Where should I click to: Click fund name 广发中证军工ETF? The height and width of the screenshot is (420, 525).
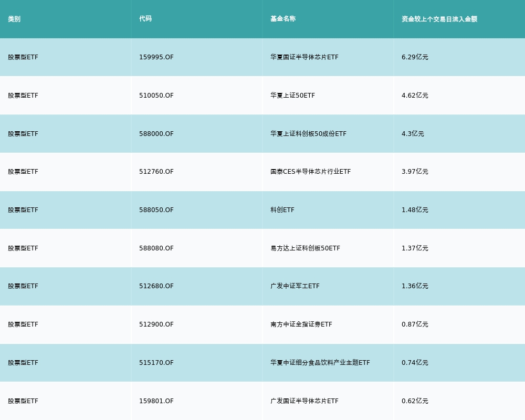click(x=295, y=286)
